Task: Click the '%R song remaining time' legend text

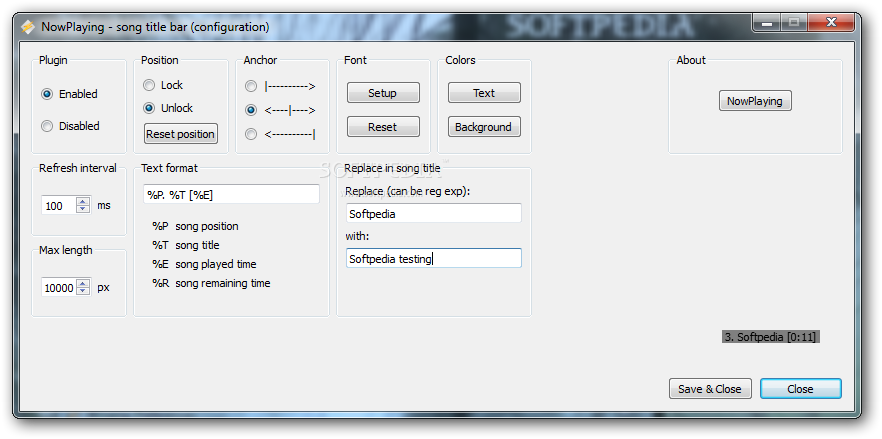Action: 211,283
